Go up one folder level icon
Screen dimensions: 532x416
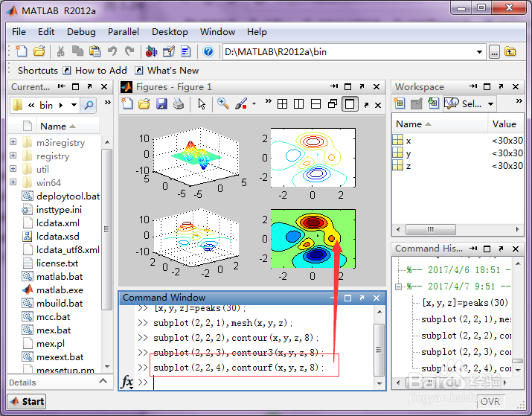click(510, 52)
